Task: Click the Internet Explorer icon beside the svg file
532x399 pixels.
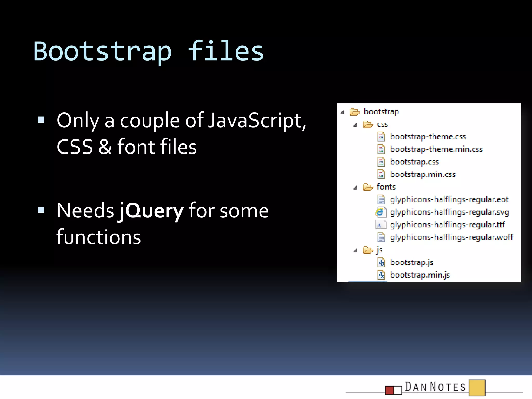Action: [x=381, y=212]
